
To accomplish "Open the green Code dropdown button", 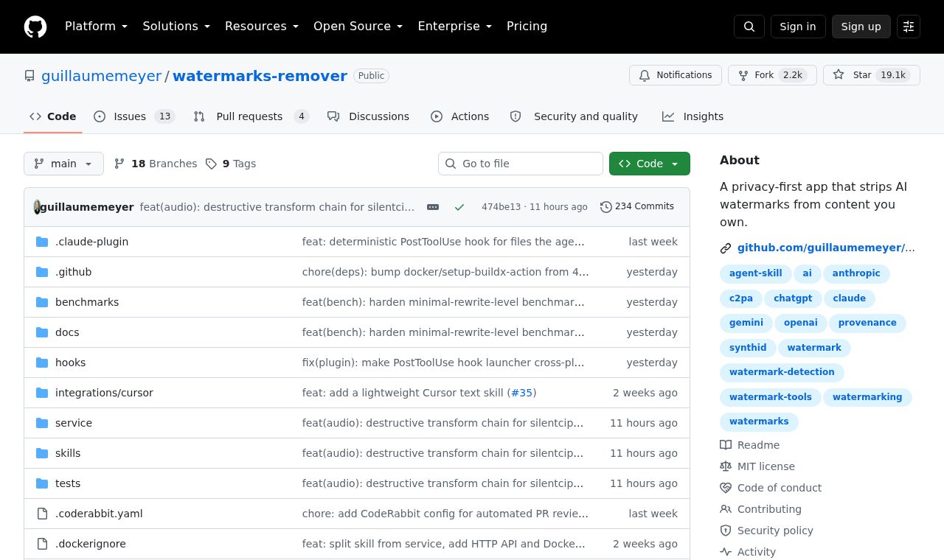I will (650, 164).
